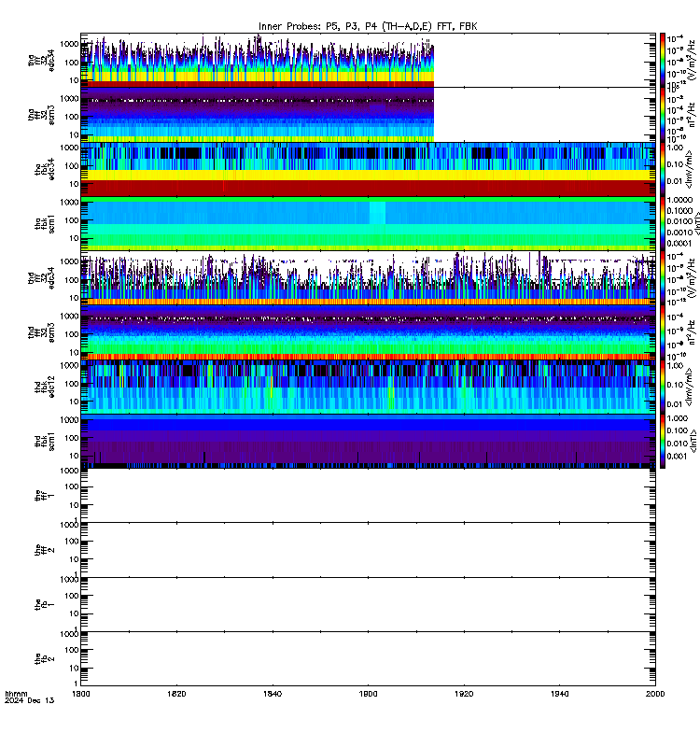Select the thd fff scm3 spectrogram panel

coord(368,332)
